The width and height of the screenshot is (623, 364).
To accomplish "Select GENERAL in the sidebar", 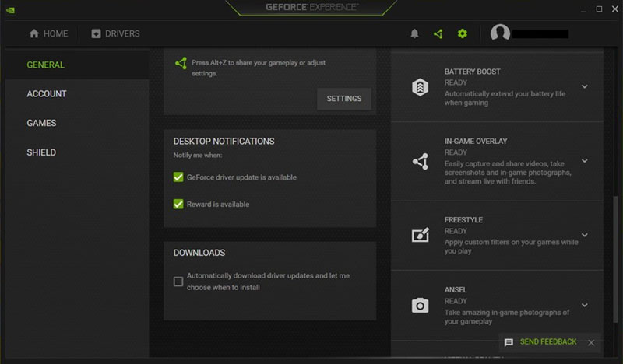I will 77,65.
